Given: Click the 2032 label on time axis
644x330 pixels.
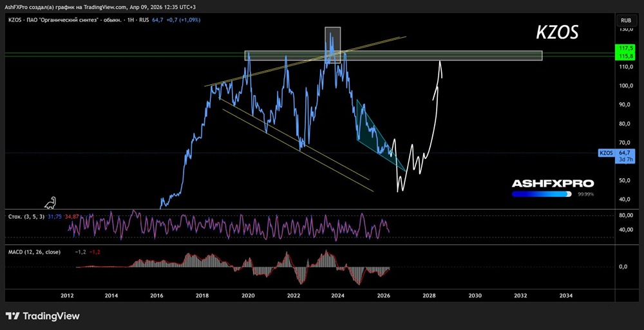Looking at the screenshot, I should [x=520, y=295].
